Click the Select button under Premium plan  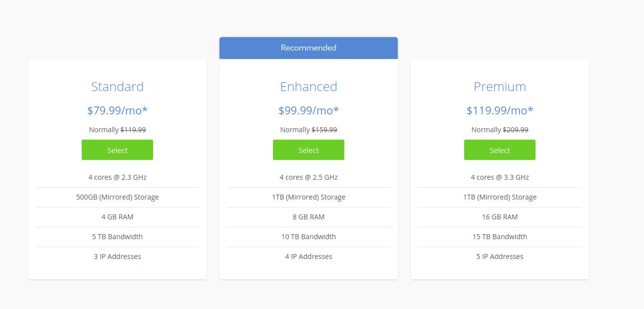(x=499, y=150)
